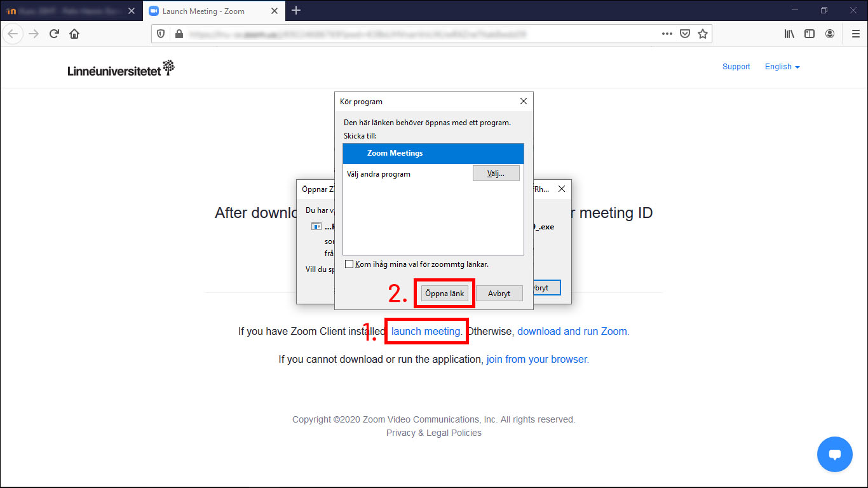The height and width of the screenshot is (488, 868).
Task: Open a new browser tab
Action: (x=296, y=11)
